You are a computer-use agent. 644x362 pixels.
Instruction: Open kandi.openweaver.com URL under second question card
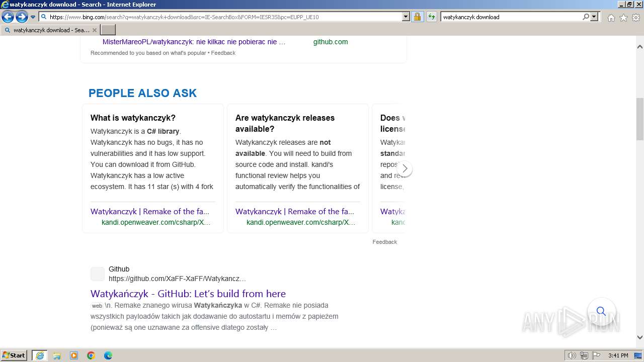tap(301, 222)
